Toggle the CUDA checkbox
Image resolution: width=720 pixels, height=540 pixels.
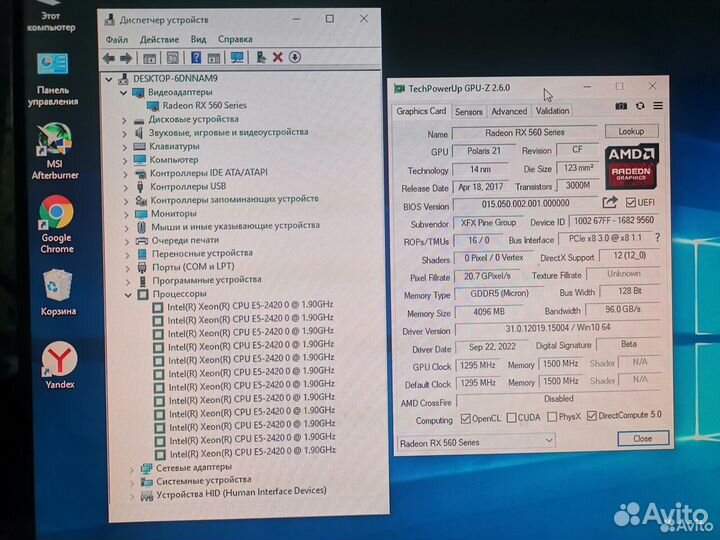[511, 418]
